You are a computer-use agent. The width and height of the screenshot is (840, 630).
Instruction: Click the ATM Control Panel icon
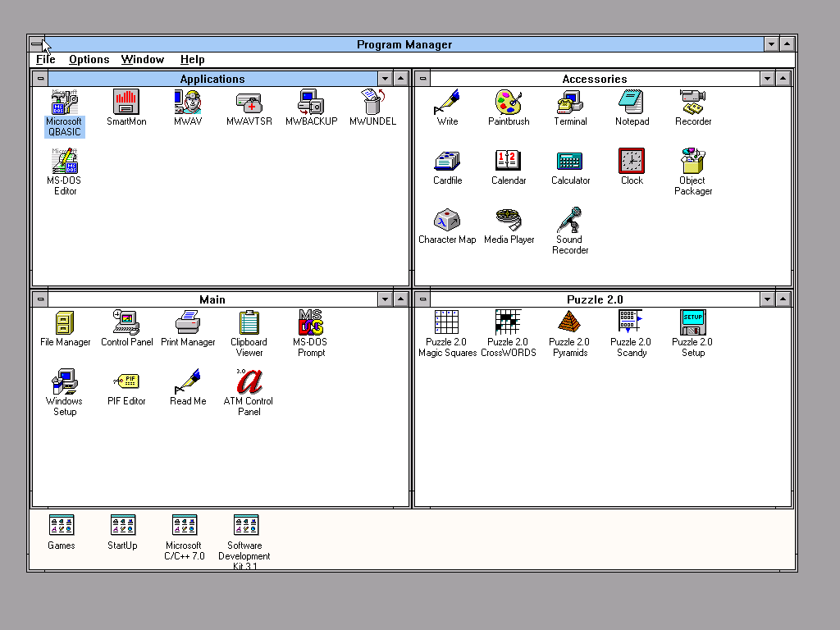[x=249, y=382]
